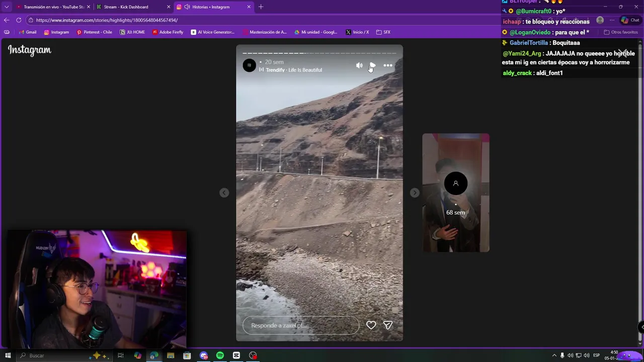Image resolution: width=644 pixels, height=362 pixels.
Task: Open Copilot from the taskbar
Action: pyautogui.click(x=138, y=355)
